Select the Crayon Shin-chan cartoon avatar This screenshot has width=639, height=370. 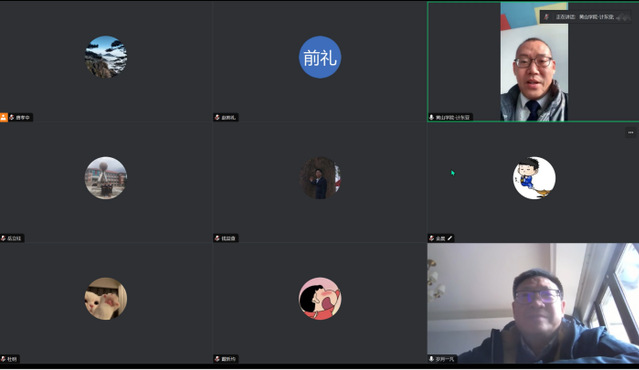tap(320, 299)
